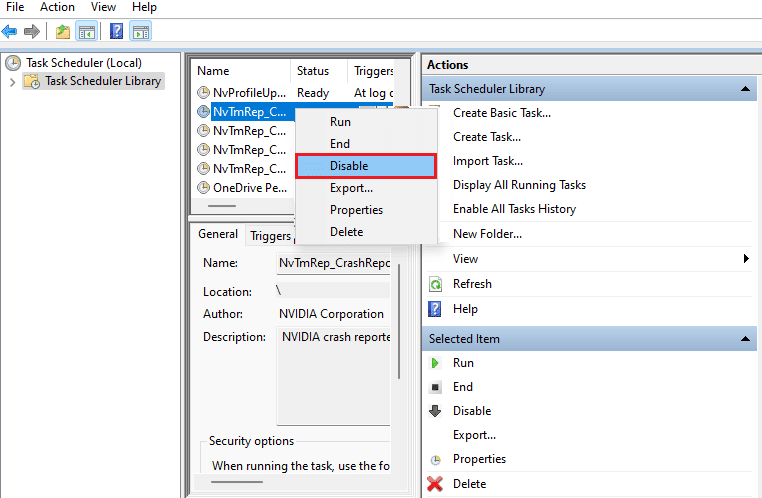Click Create Task... action
Screen dimensions: 762x498
point(486,137)
